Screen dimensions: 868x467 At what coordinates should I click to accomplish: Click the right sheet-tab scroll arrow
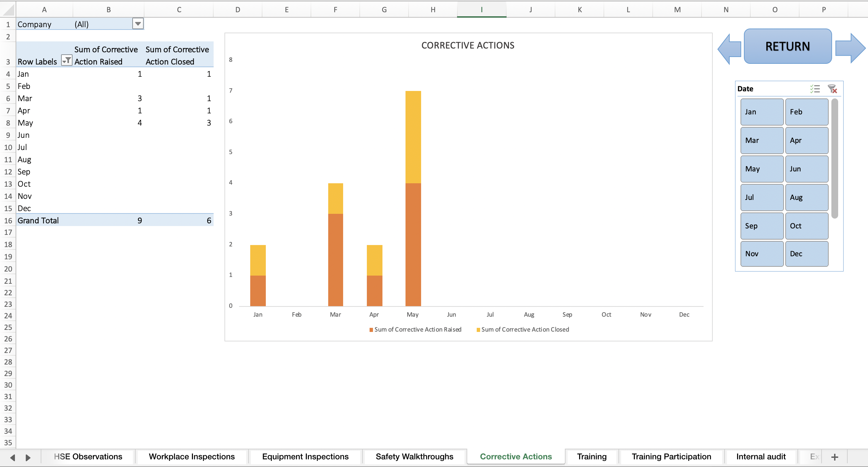(28, 457)
